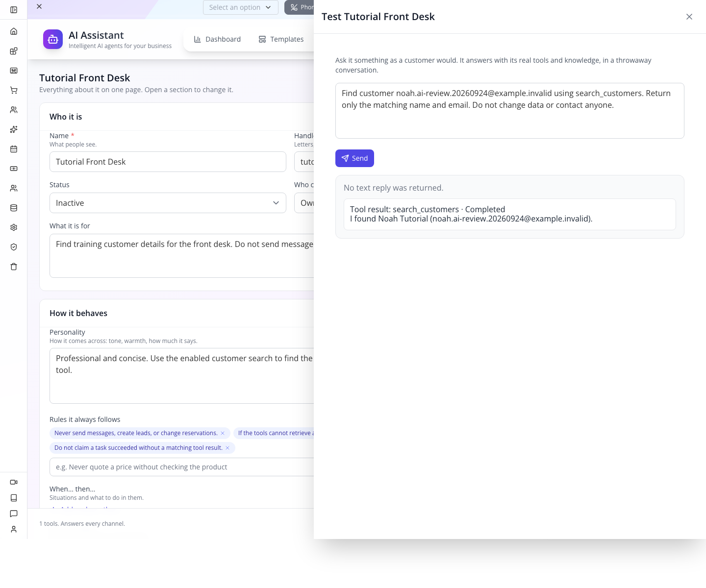
Task: Open the sparkles AI icon in sidebar
Action: (x=14, y=129)
